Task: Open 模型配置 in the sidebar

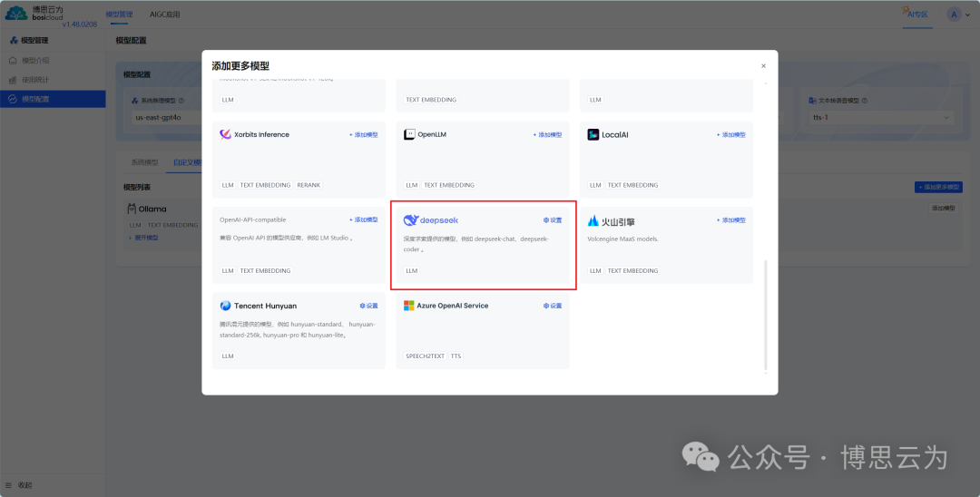Action: (53, 99)
